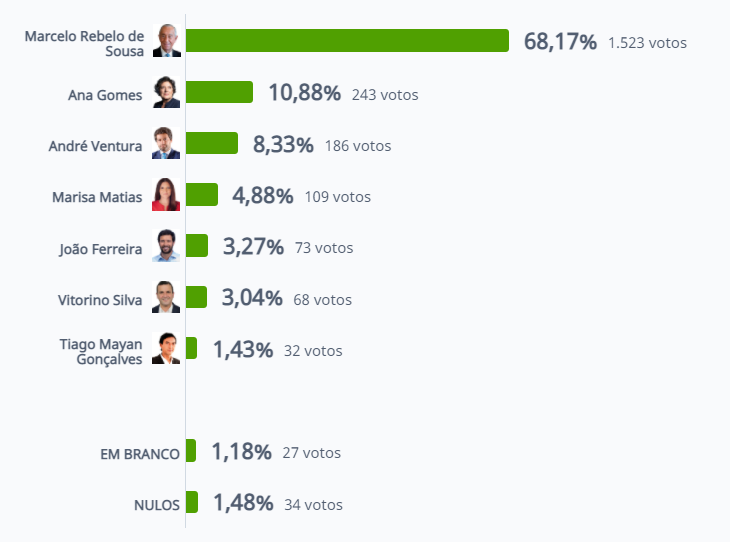Select André Ventura's green vote bar
This screenshot has height=543, width=730.
point(212,143)
